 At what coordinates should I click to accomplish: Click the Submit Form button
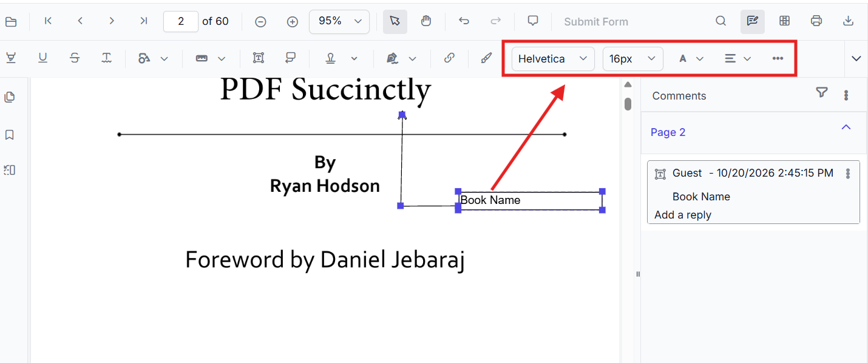[596, 22]
